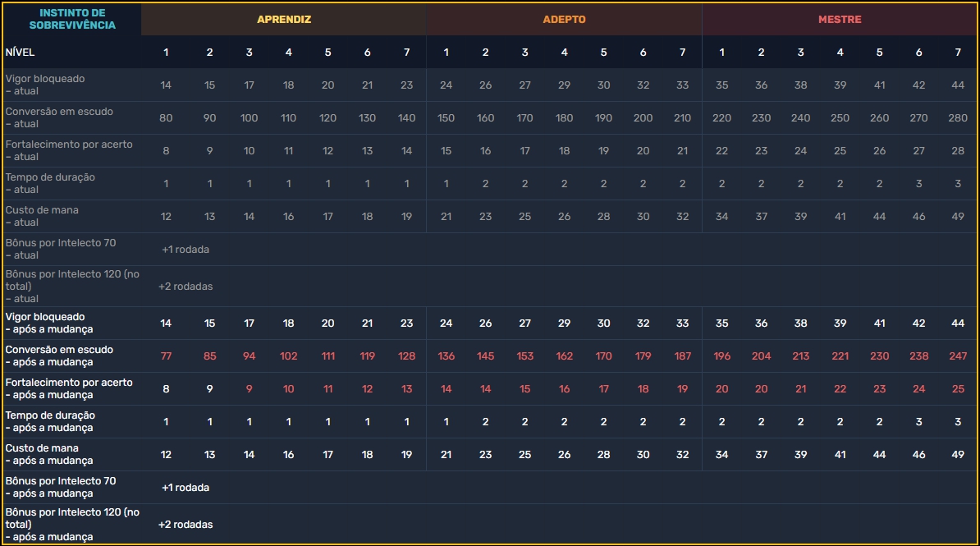Click red shield conversion value 153
The height and width of the screenshot is (546, 980).
tap(524, 356)
